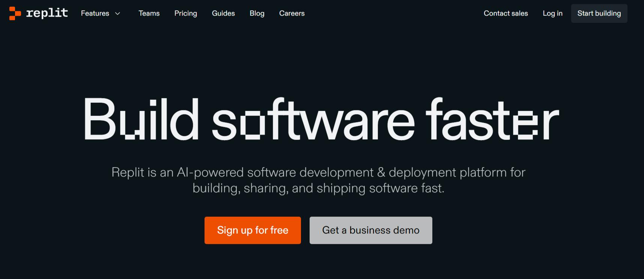
Task: Open the Pricing page
Action: (185, 13)
